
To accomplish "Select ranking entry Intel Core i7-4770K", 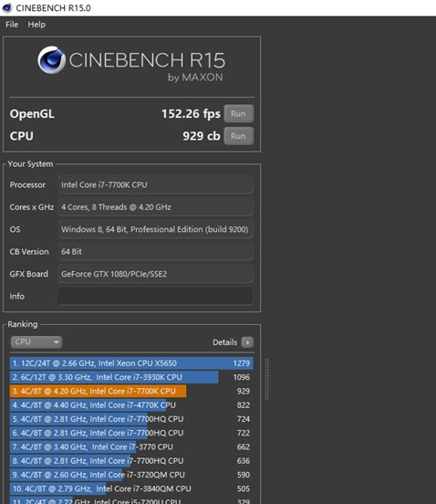I will point(131,405).
